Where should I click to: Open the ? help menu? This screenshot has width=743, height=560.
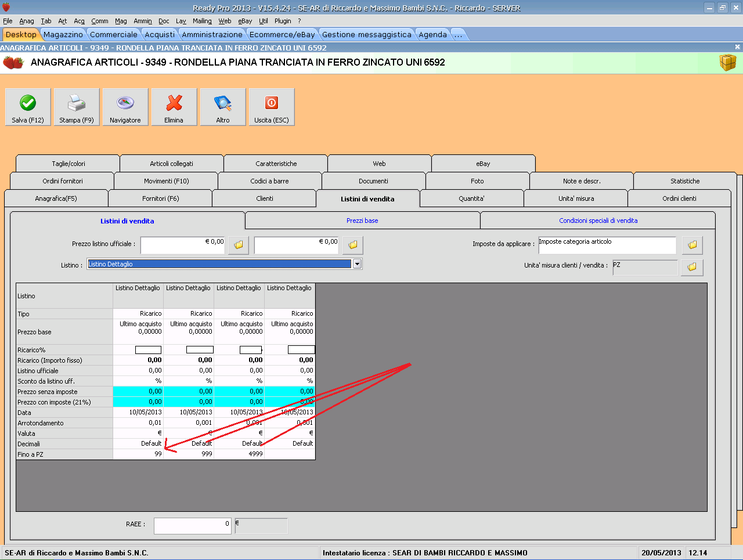coord(300,21)
